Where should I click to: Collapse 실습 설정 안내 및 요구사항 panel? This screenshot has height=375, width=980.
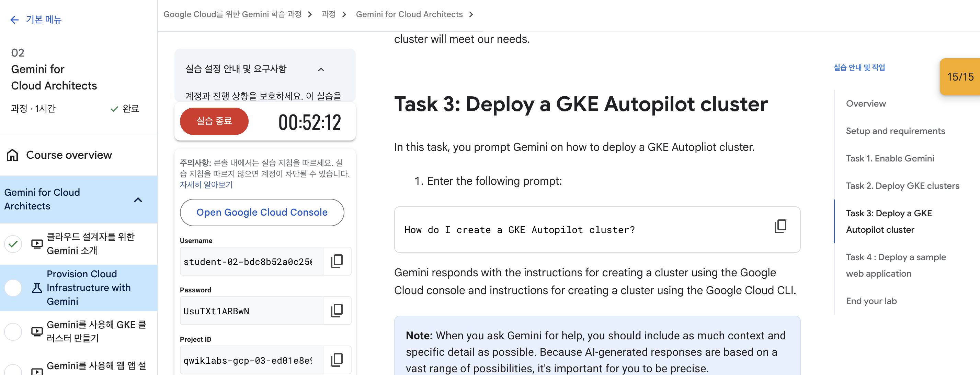(x=321, y=70)
